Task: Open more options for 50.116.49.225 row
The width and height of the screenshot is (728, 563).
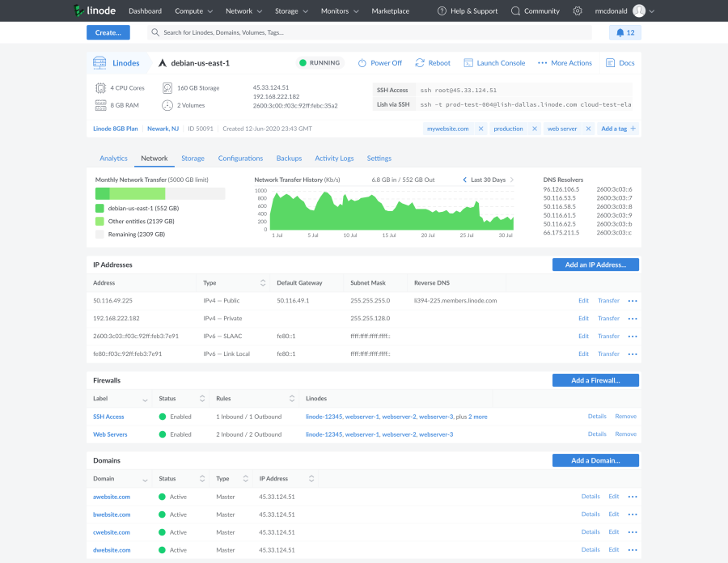Action: 633,301
